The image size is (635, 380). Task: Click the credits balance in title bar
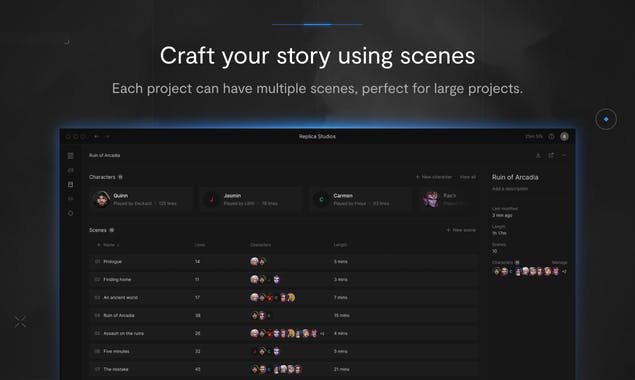[534, 137]
